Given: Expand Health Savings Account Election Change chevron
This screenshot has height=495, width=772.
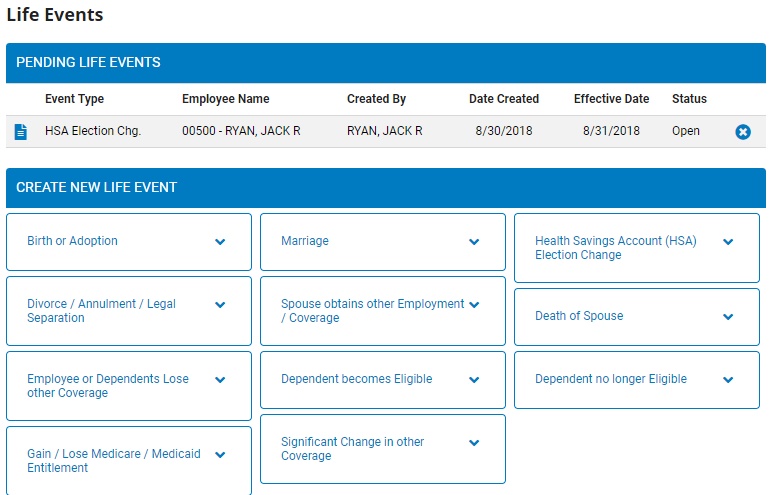Looking at the screenshot, I should 728,242.
